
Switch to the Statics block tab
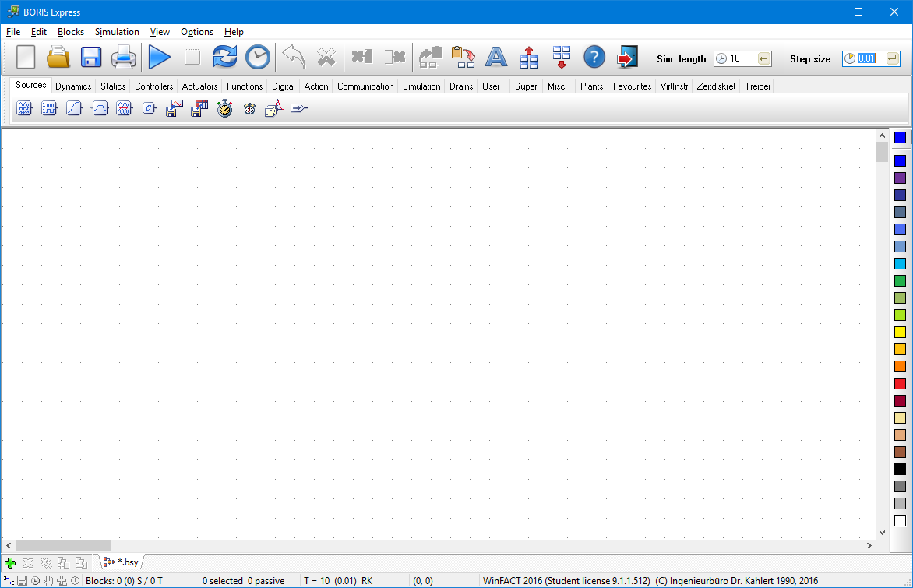[x=113, y=86]
